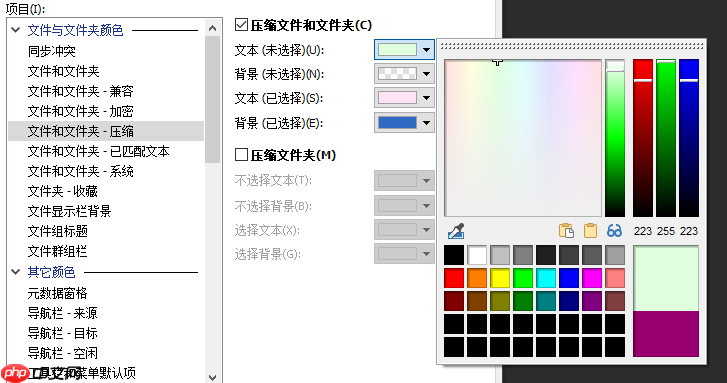Choose 导航栏 - 目标
Screen dimensions: 727x383
(63, 333)
